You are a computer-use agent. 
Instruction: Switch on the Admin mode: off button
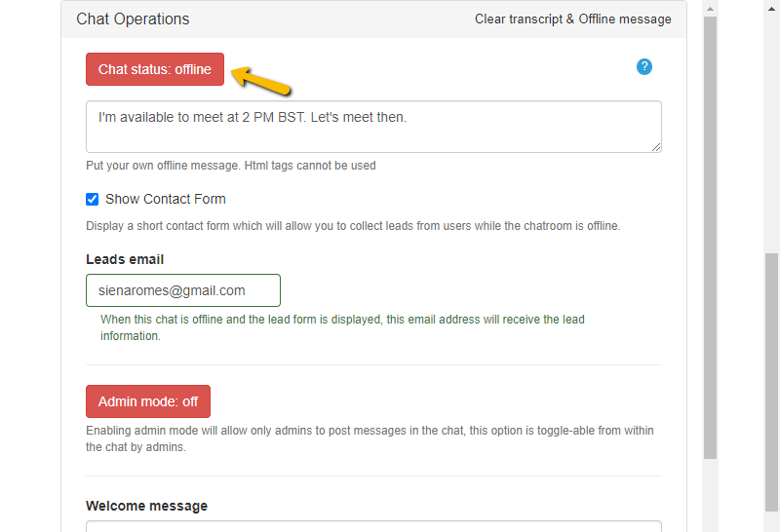(x=147, y=401)
